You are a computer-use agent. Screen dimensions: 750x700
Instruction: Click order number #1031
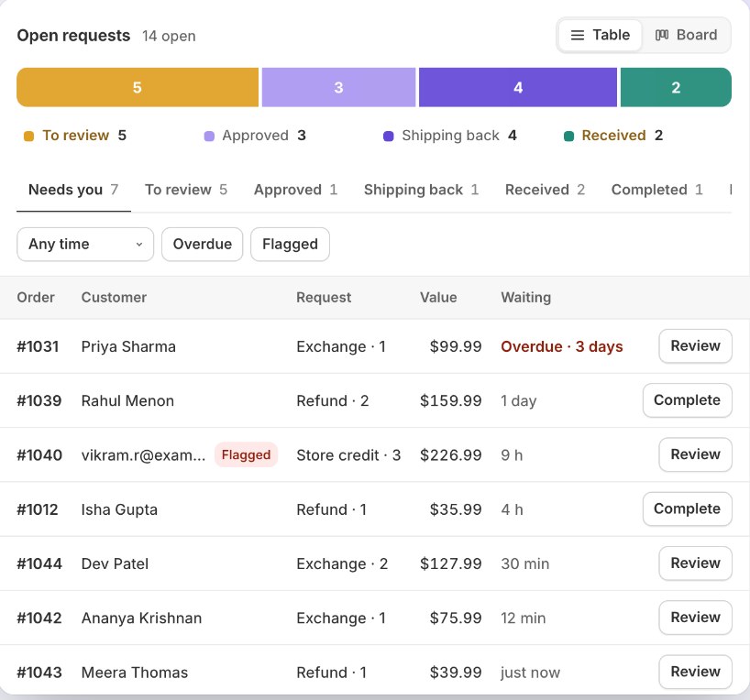[38, 346]
